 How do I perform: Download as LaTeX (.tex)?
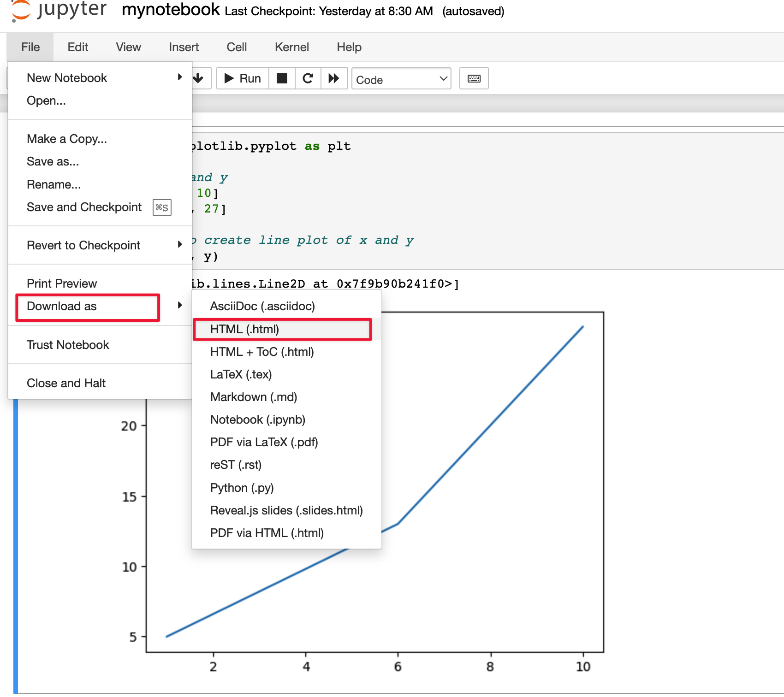point(286,374)
